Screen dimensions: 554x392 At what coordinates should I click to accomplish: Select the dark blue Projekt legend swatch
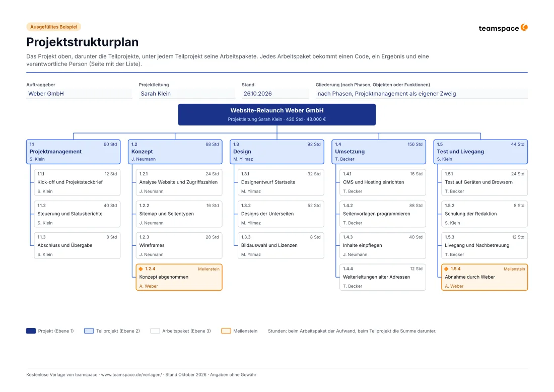(31, 331)
